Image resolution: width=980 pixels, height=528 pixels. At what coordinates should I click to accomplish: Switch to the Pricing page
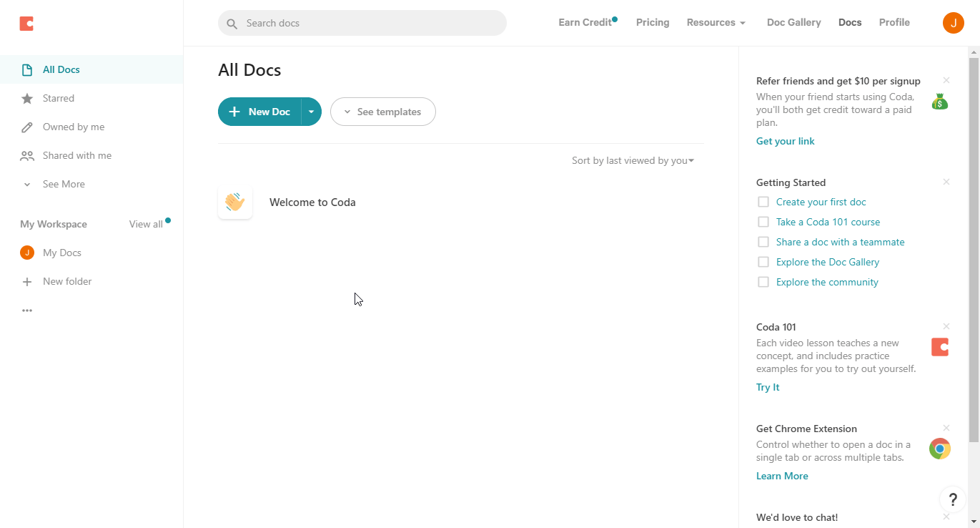point(652,22)
